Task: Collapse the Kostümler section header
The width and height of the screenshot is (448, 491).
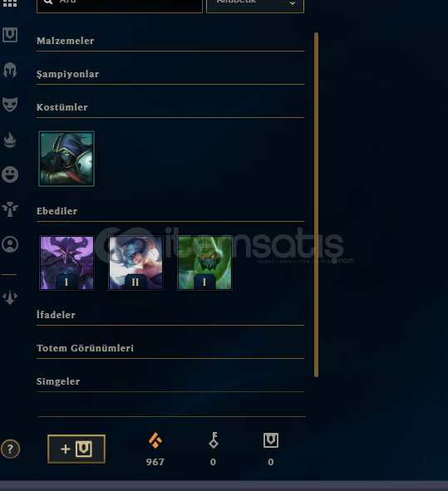Action: pos(170,107)
